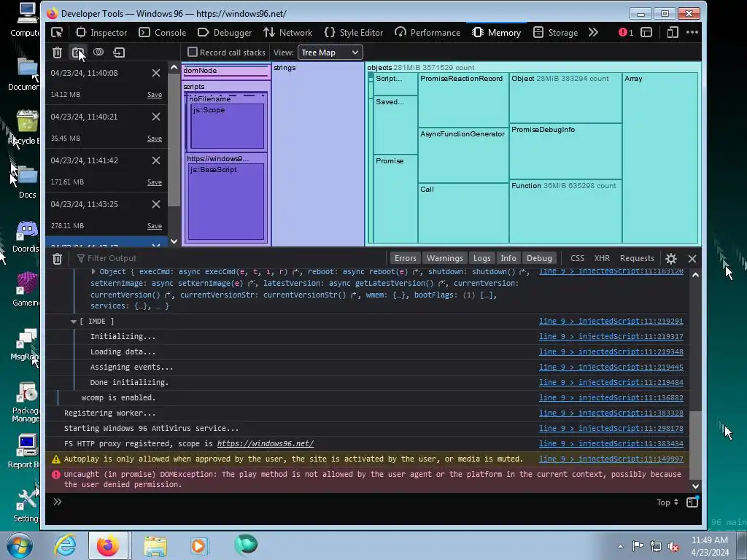Open the Storage tab
The image size is (747, 560).
click(555, 32)
